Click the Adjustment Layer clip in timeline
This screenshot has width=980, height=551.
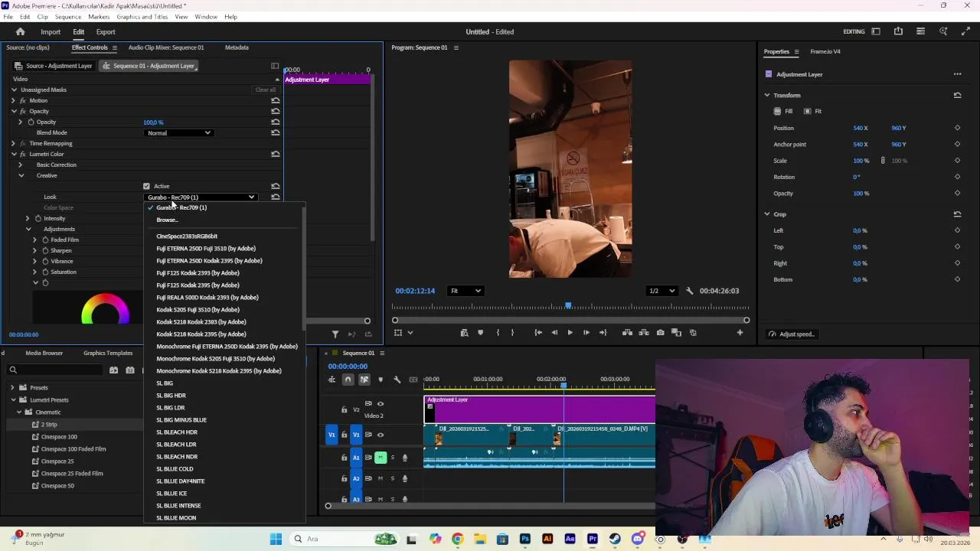(540, 409)
